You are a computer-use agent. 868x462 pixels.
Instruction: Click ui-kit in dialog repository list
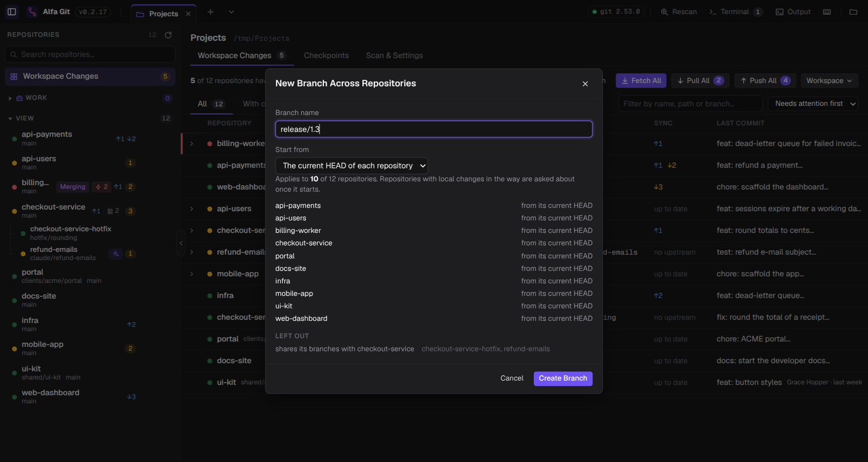[x=284, y=306]
